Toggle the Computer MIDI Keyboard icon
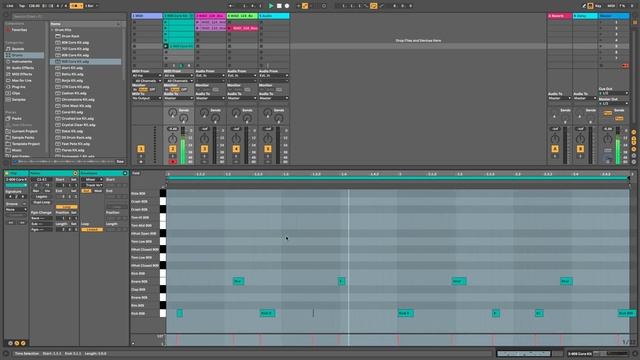 590,6
